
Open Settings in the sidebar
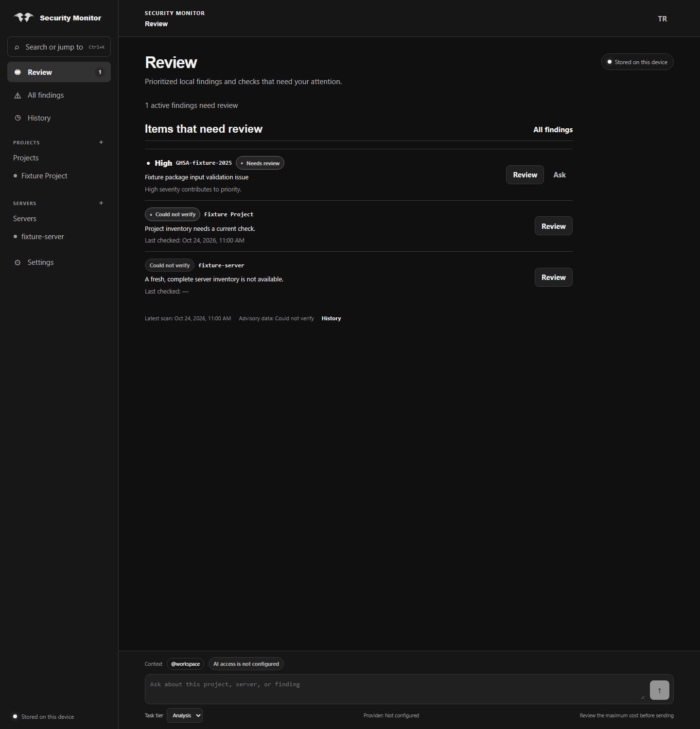59,262
